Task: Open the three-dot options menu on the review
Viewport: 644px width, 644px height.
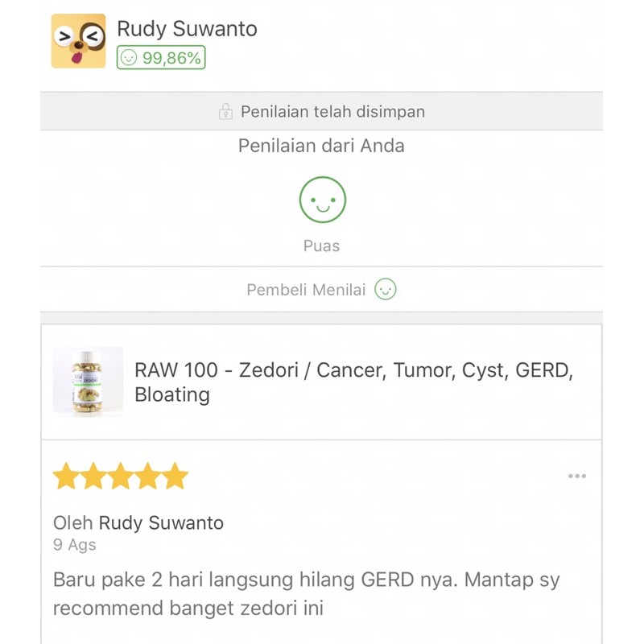Action: click(578, 476)
